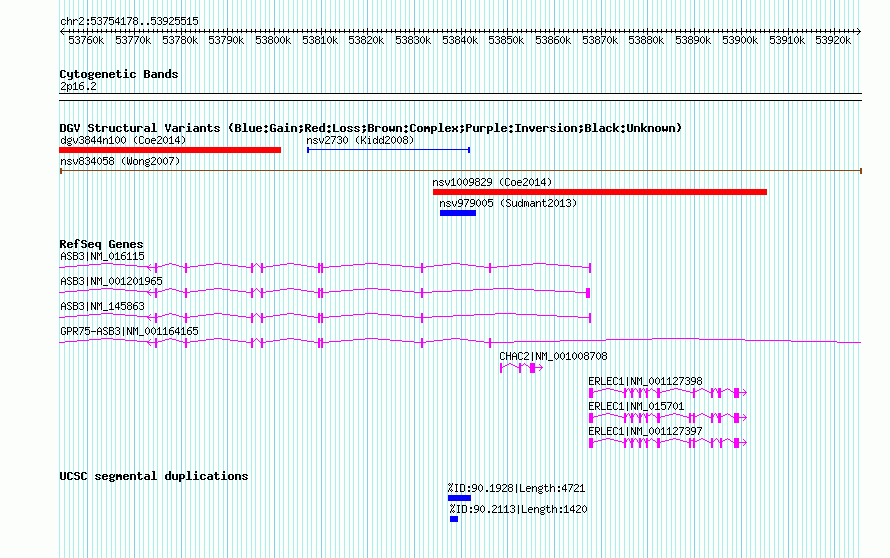Click the GPR75-ASB3 transcript glyph
Screen dimensions: 890x558
tap(460, 342)
